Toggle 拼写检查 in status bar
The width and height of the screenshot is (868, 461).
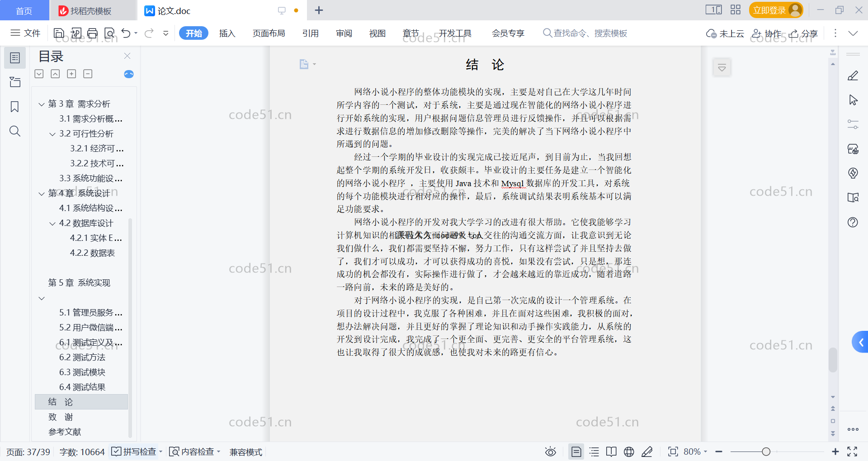point(137,452)
